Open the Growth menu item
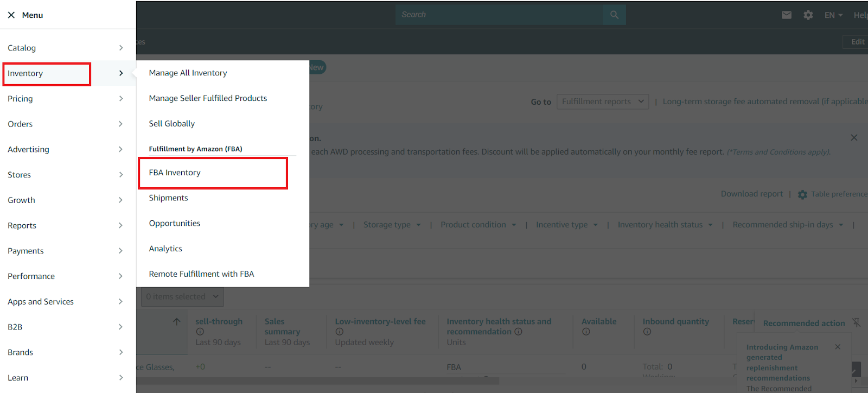The width and height of the screenshot is (868, 393). click(21, 200)
